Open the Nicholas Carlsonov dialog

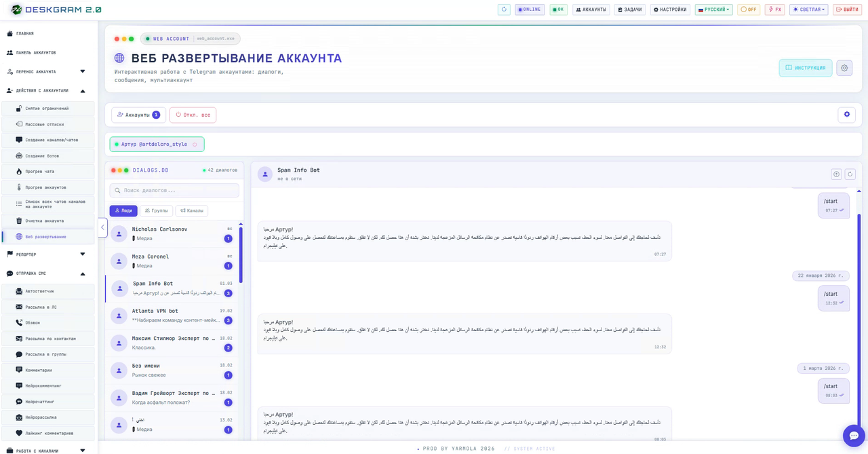[x=173, y=233]
